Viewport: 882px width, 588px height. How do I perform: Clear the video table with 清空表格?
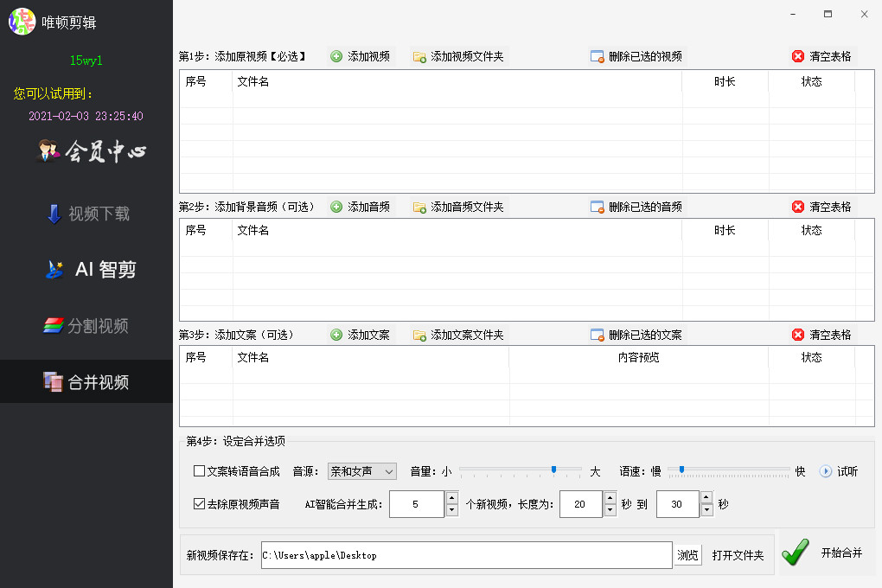click(x=822, y=56)
